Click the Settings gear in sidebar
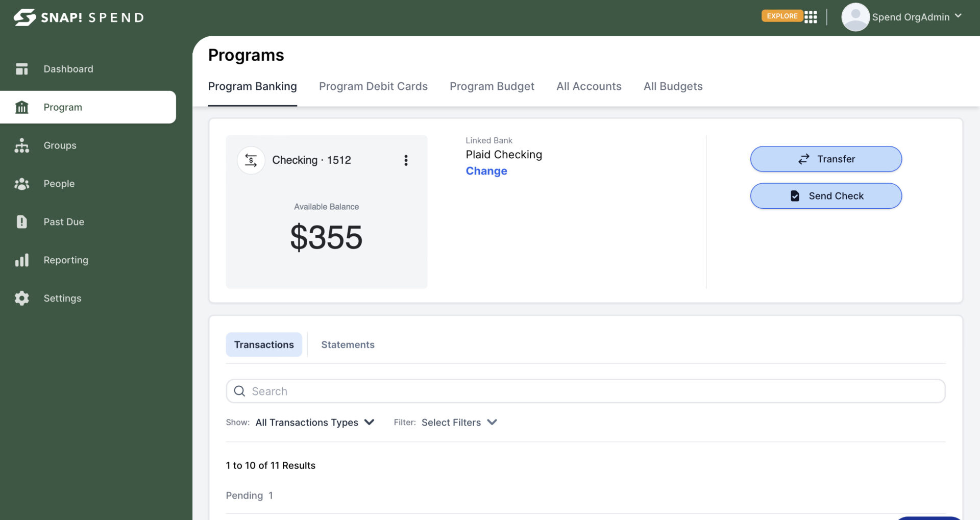The height and width of the screenshot is (520, 980). click(x=22, y=298)
